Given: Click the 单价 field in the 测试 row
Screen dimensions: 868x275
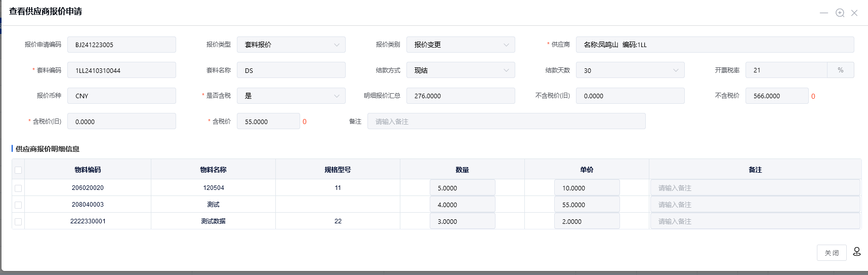Looking at the screenshot, I should tap(587, 205).
